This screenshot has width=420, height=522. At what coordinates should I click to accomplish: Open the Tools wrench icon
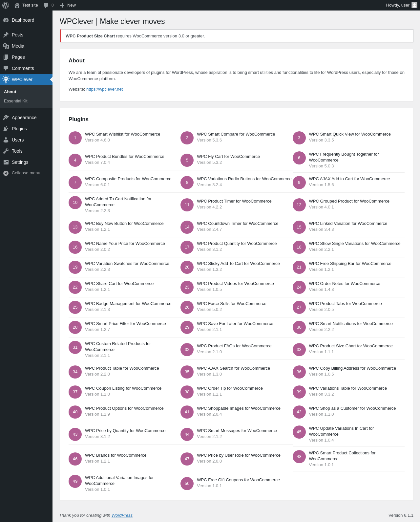pos(6,151)
